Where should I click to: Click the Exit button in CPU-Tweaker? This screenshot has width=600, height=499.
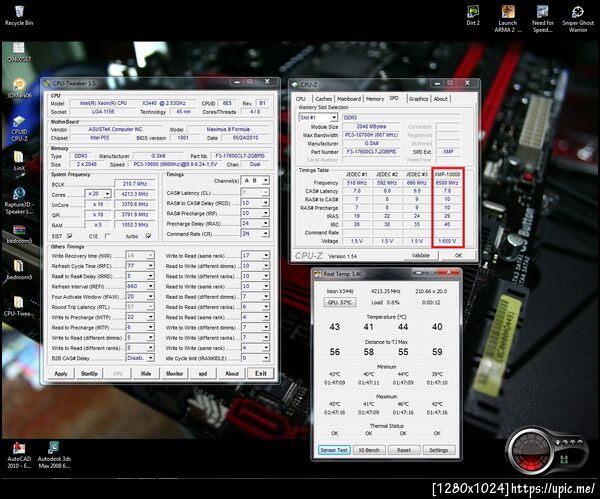click(261, 373)
